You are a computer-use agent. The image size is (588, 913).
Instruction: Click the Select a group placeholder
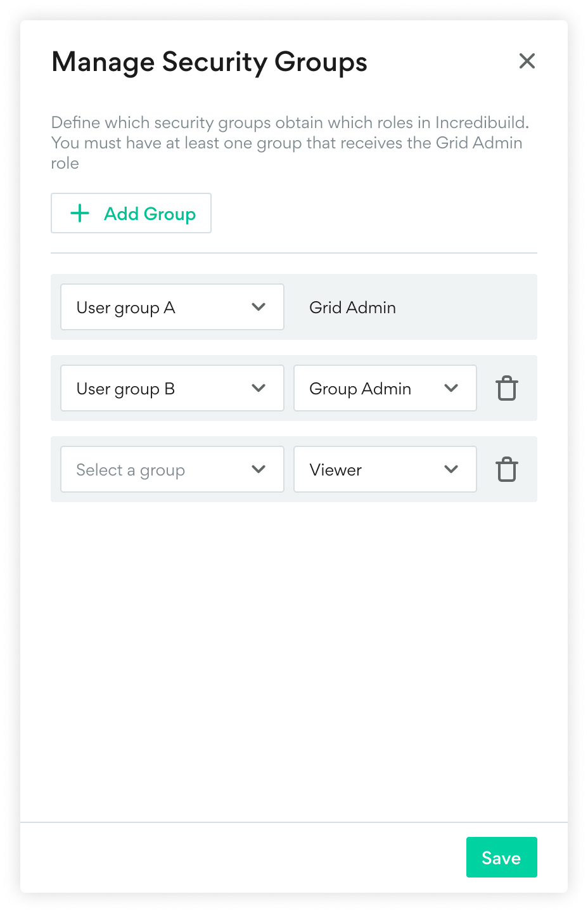click(x=131, y=470)
